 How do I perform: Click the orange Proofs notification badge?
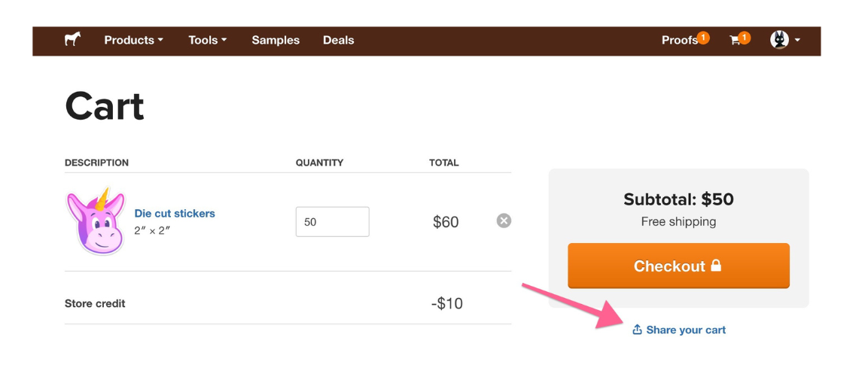[x=703, y=38]
